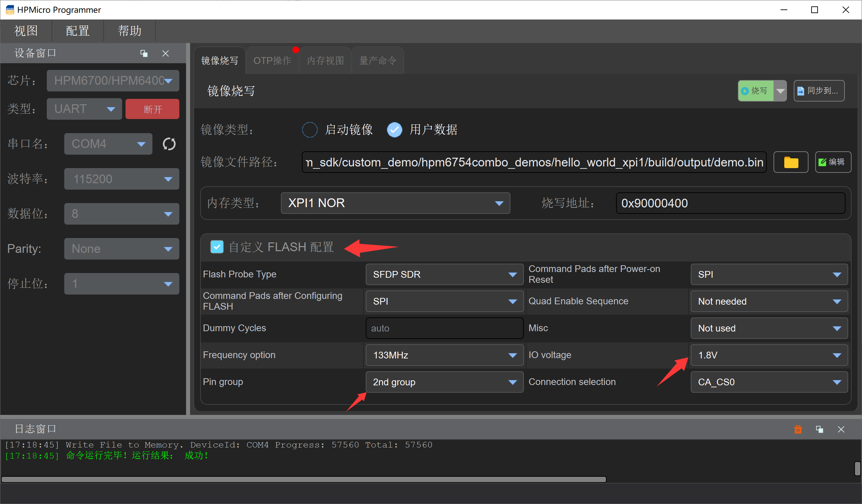This screenshot has width=862, height=504.
Task: Minimize the HPMicro Programmer window
Action: [784, 9]
